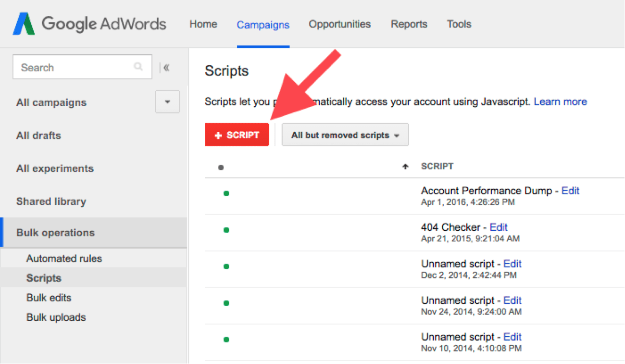Edit the Unnamed script from Dec 2, 2014

click(512, 264)
